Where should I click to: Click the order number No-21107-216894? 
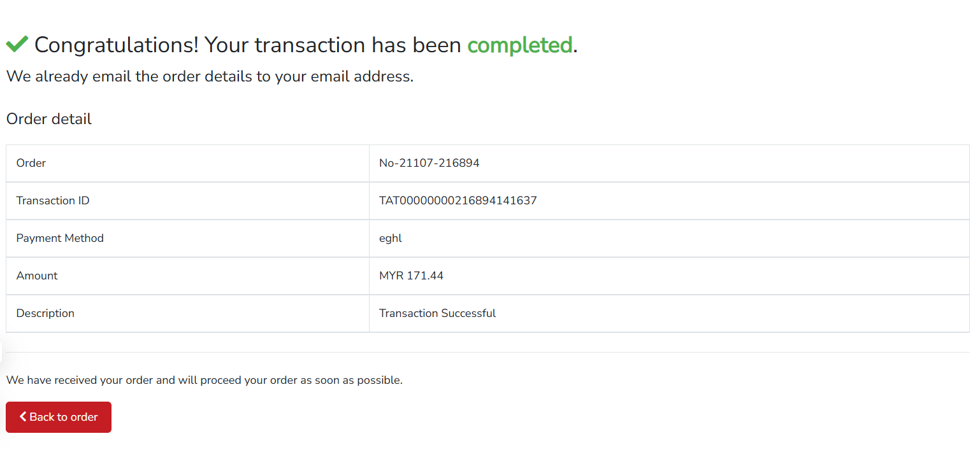(429, 163)
